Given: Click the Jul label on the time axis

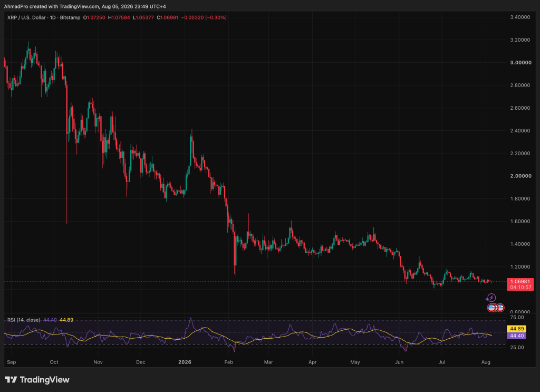Looking at the screenshot, I should tap(442, 362).
